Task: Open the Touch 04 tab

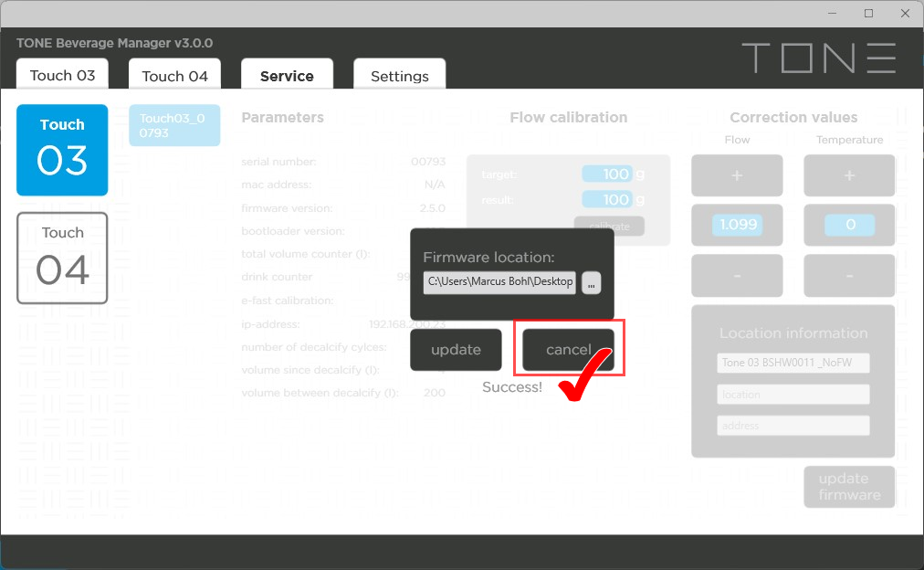Action: pos(174,76)
